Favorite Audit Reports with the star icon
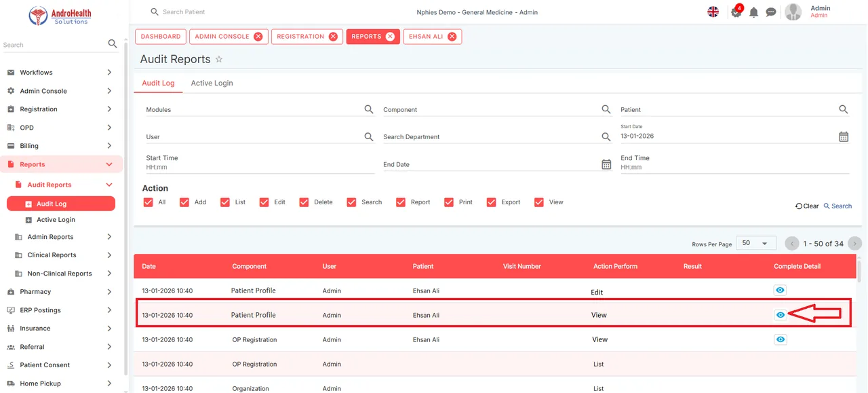The width and height of the screenshot is (868, 393). coord(219,60)
